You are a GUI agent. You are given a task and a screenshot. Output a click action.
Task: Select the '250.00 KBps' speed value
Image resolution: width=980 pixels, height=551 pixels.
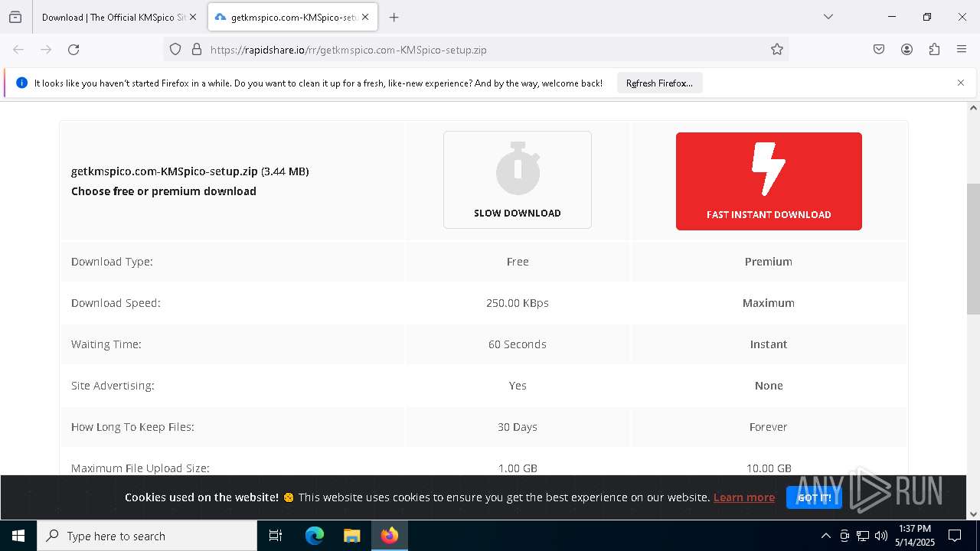pos(518,303)
